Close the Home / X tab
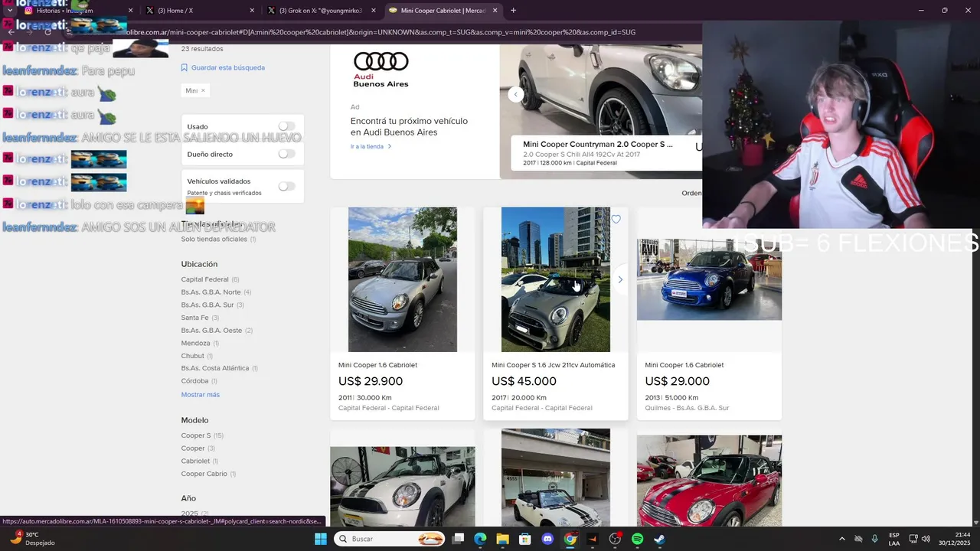Viewport: 980px width, 551px height. [252, 11]
